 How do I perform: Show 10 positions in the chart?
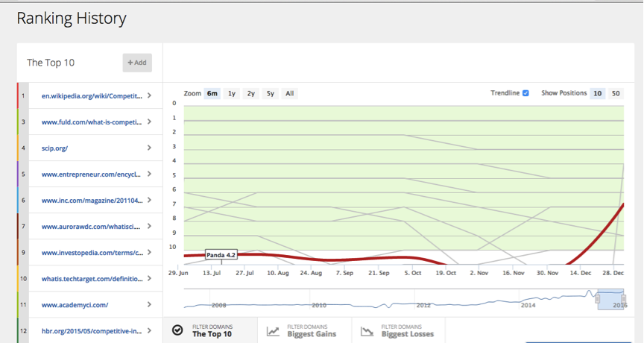tap(597, 93)
